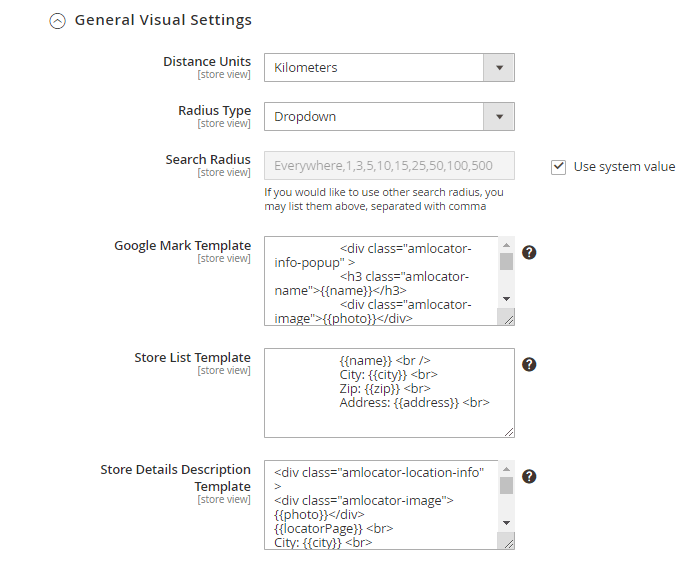
Task: Click scroll-down arrow in Store Details Description box
Action: [507, 523]
